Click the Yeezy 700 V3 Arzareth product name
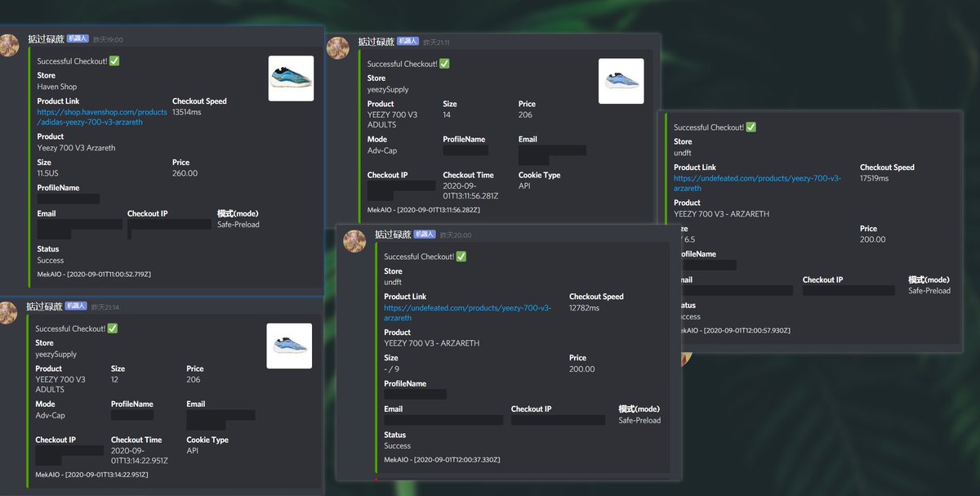Screen dimensions: 980x496 click(x=76, y=148)
